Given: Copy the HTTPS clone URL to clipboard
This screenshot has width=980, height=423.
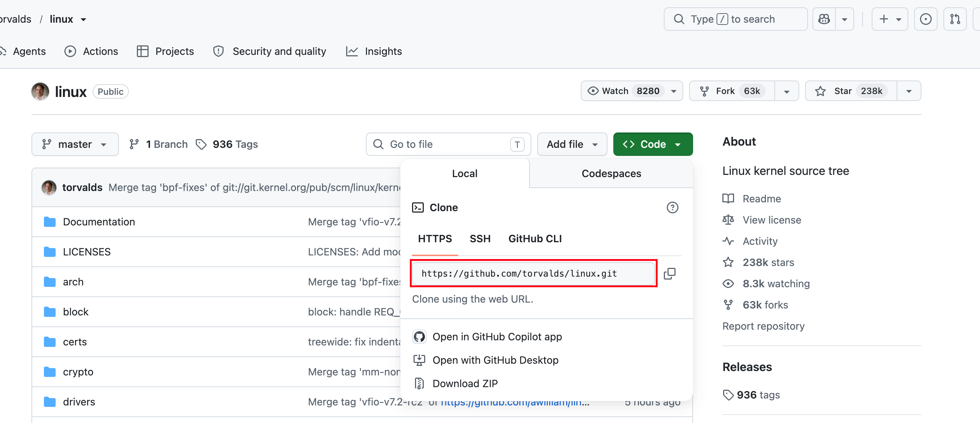Looking at the screenshot, I should (x=670, y=273).
